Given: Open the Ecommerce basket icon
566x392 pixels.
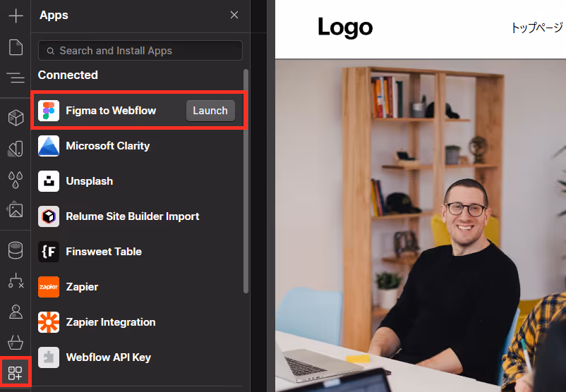Looking at the screenshot, I should 16,342.
